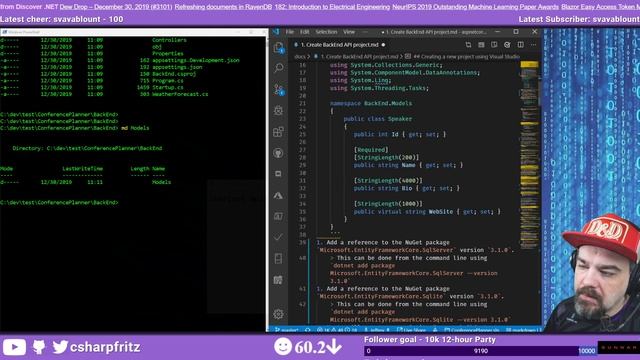Click the Live Share item in the status bar

[411, 330]
